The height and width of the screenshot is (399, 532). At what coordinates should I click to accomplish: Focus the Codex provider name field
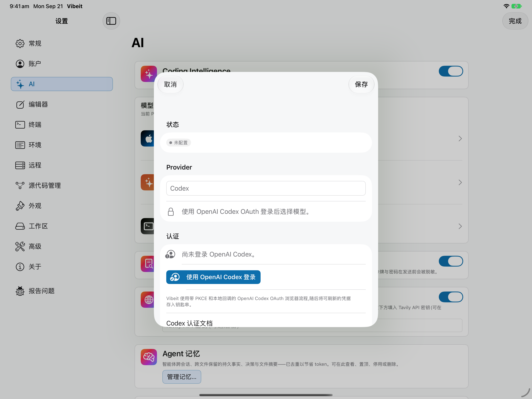pyautogui.click(x=266, y=188)
